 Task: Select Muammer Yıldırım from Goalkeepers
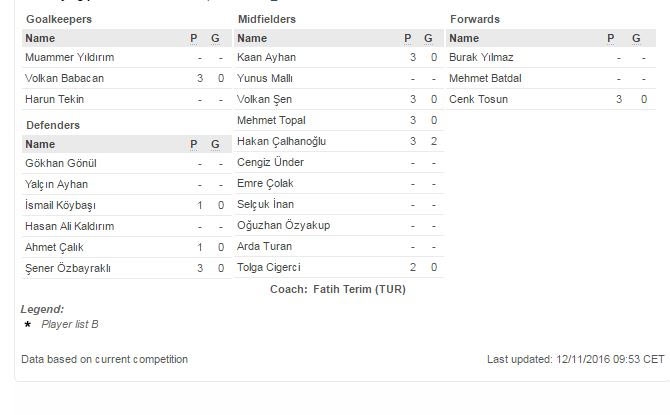(x=68, y=58)
